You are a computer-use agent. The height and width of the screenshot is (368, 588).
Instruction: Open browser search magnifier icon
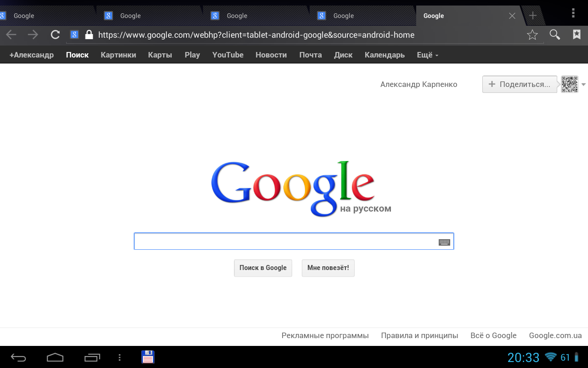(555, 34)
